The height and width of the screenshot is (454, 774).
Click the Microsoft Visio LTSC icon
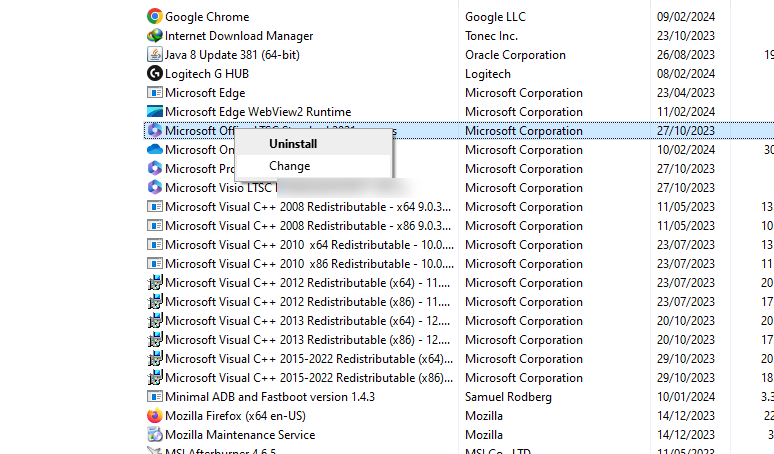(x=155, y=188)
